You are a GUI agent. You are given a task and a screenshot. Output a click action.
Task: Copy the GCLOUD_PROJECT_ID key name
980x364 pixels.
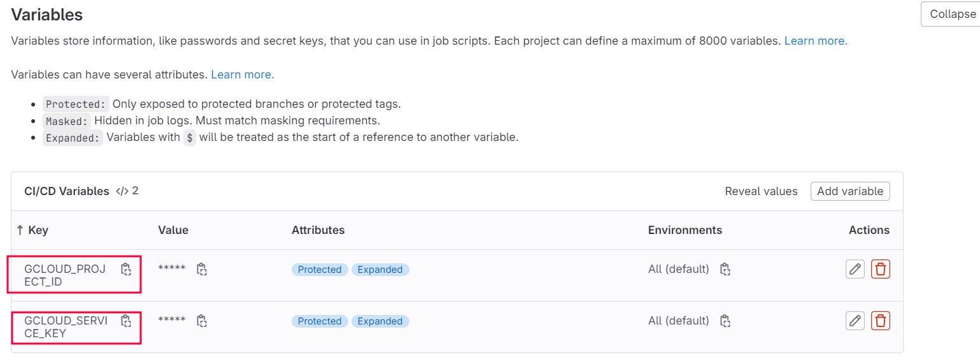click(126, 269)
